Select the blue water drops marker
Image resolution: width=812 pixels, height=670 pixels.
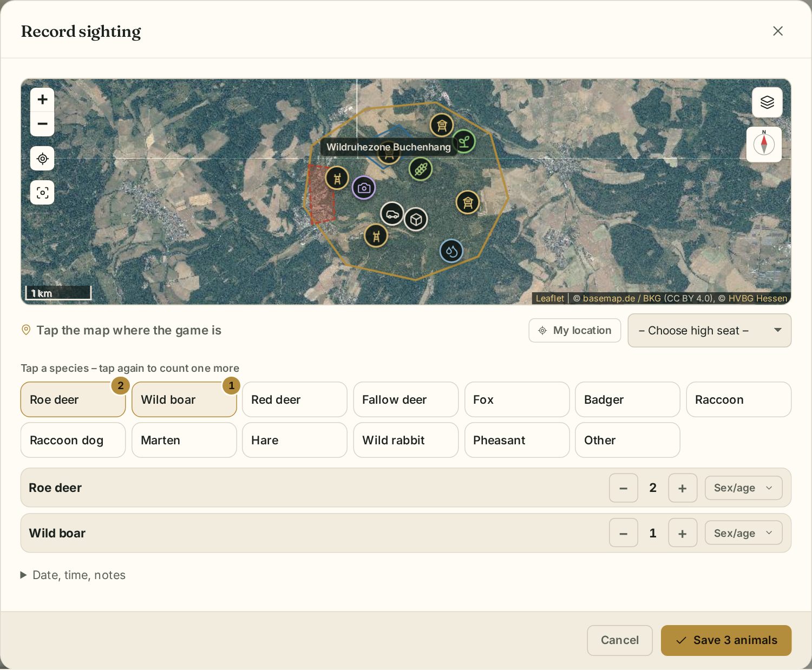[x=451, y=251]
